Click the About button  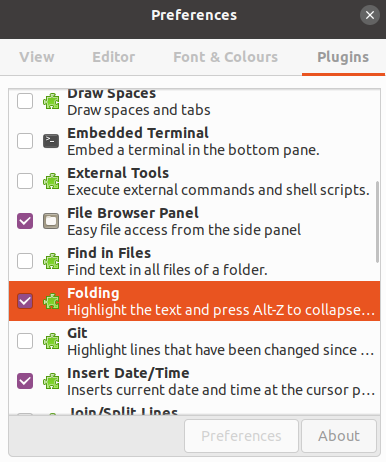point(339,436)
